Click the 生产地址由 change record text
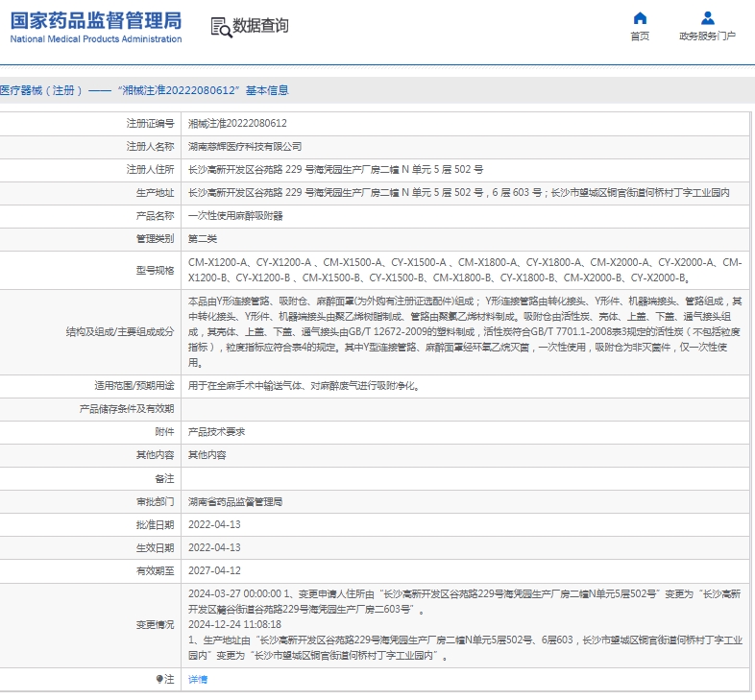Image resolution: width=755 pixels, height=700 pixels. [x=465, y=647]
